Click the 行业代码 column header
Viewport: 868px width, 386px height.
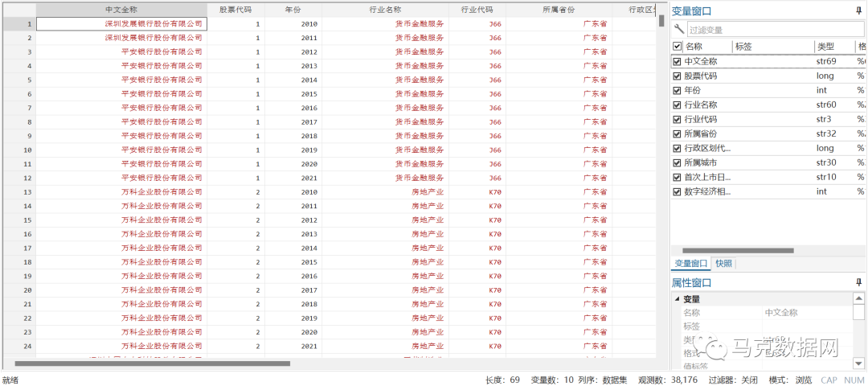pyautogui.click(x=477, y=10)
